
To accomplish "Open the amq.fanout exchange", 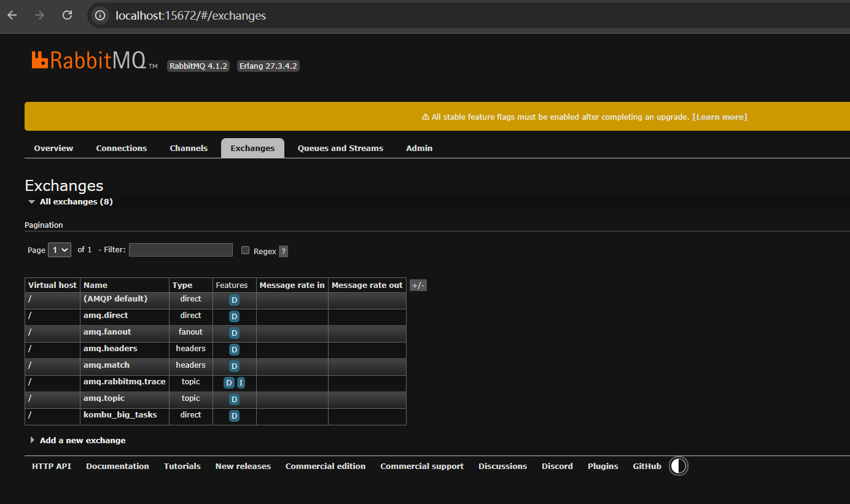I will pyautogui.click(x=107, y=332).
